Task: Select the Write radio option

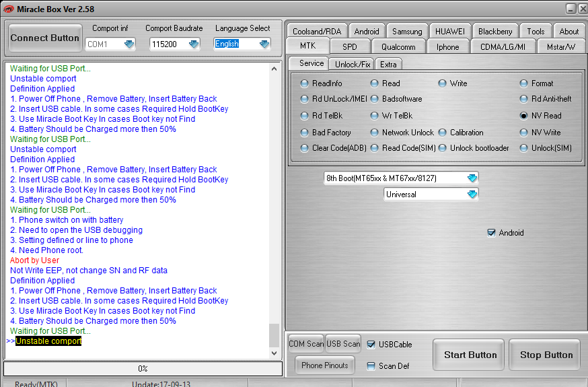Action: (x=443, y=83)
